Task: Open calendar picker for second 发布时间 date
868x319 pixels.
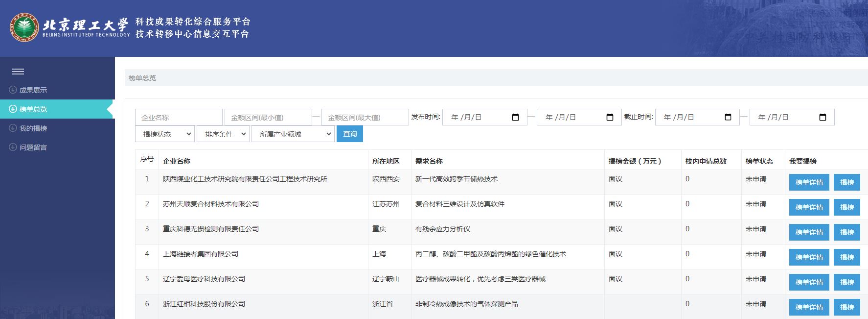Action: pos(610,118)
